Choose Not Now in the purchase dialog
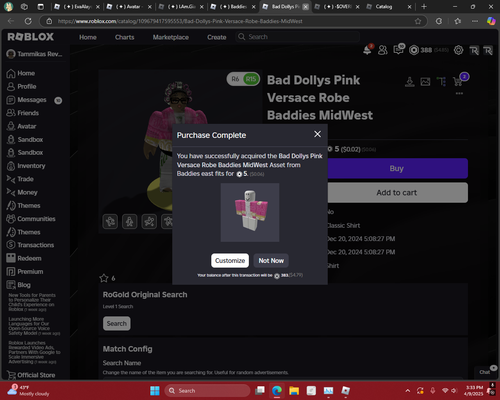 (271, 261)
